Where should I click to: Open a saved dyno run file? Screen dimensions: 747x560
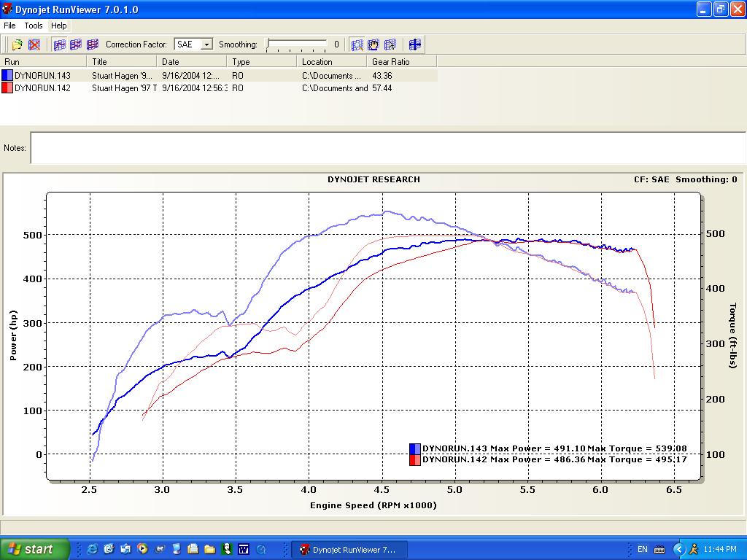16,44
